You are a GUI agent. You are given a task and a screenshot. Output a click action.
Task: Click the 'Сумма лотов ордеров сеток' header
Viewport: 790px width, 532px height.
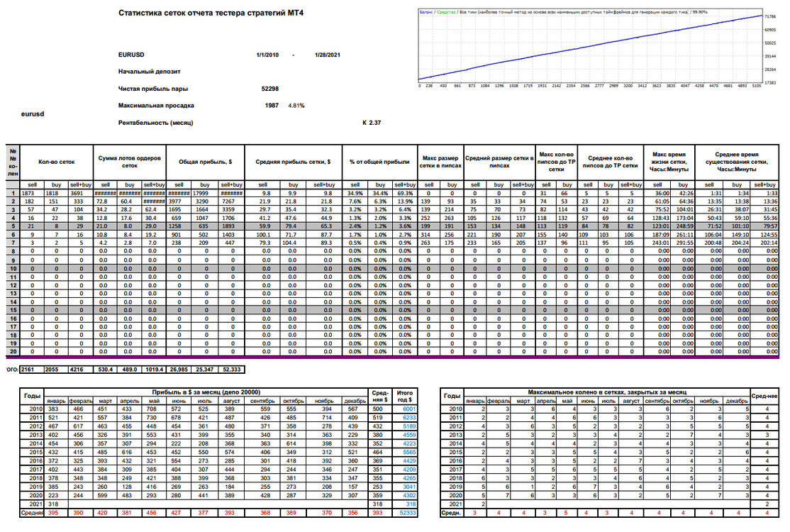pyautogui.click(x=130, y=162)
